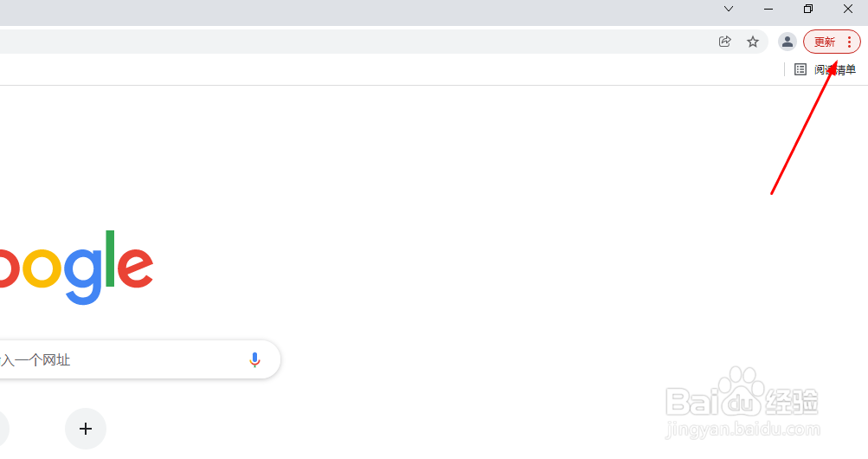Expand the tab search chevron
This screenshot has width=868, height=459.
[729, 9]
